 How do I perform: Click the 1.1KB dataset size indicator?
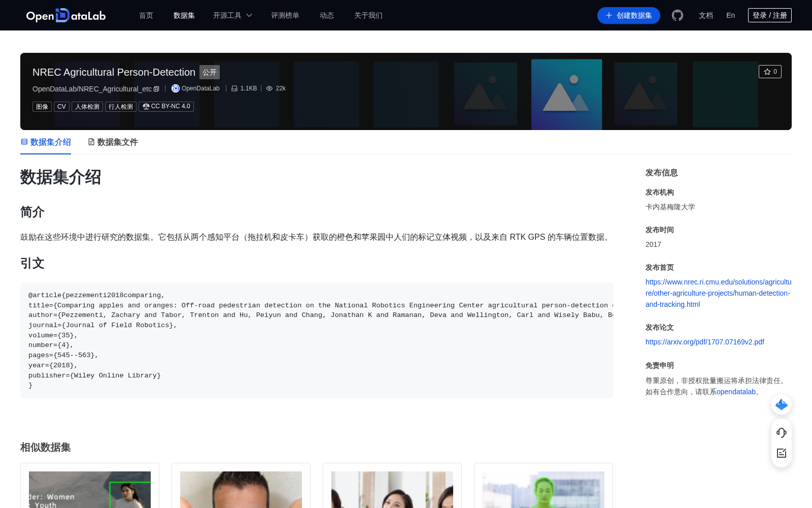[244, 88]
